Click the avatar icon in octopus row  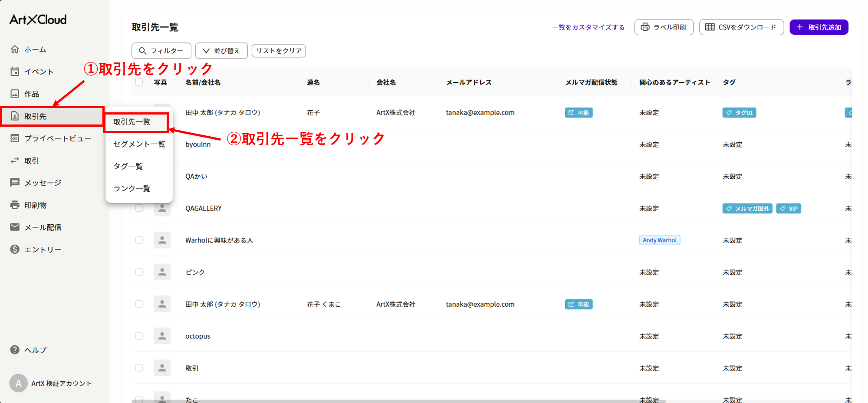(x=162, y=336)
